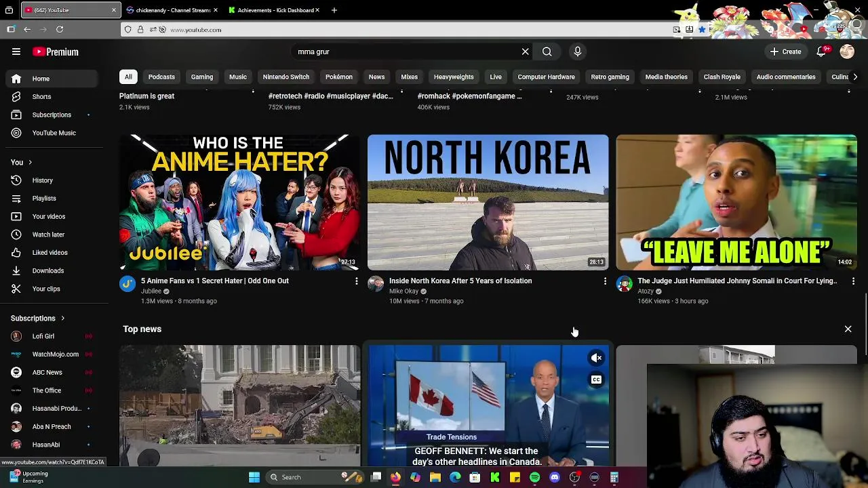
Task: Open The Office subscription
Action: tap(51, 390)
